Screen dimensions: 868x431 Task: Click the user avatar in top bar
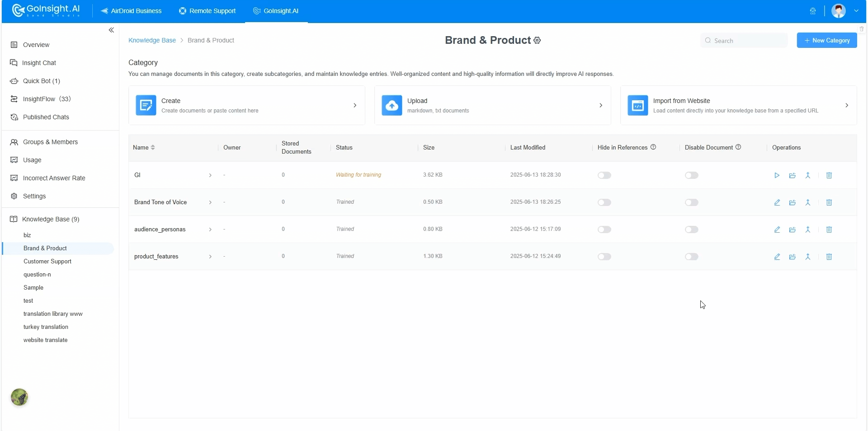point(838,11)
